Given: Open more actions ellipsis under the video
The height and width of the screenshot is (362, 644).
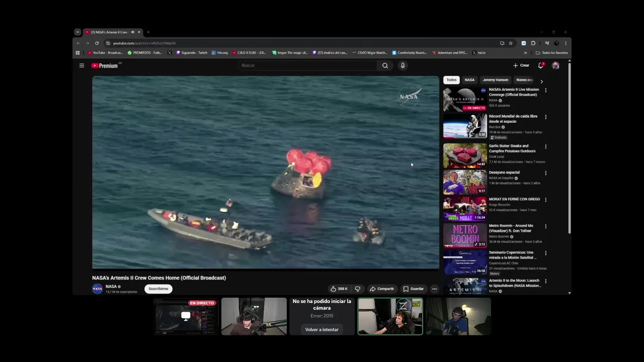Looking at the screenshot, I should click(x=435, y=289).
